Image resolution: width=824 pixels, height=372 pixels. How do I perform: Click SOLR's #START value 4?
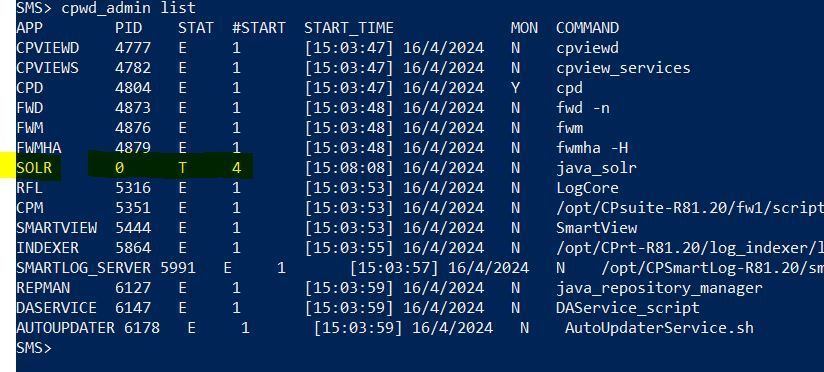point(236,168)
